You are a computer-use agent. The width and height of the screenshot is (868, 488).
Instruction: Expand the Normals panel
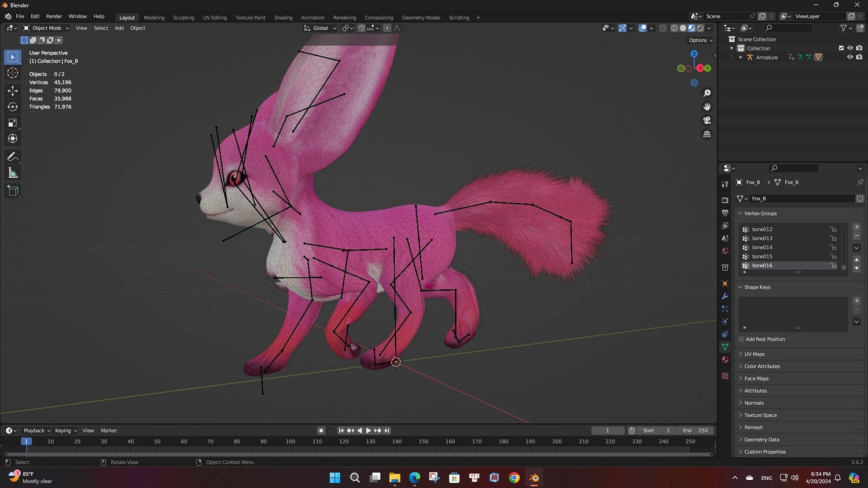coord(799,403)
